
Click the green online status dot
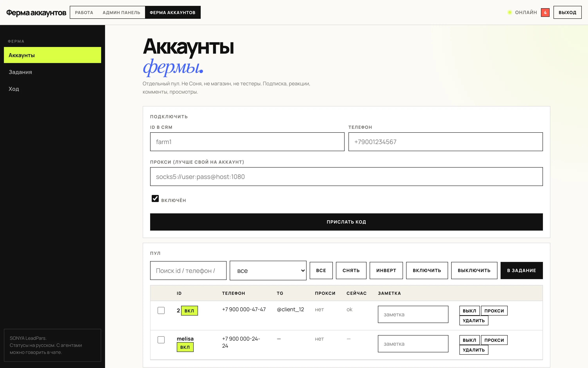pos(509,12)
